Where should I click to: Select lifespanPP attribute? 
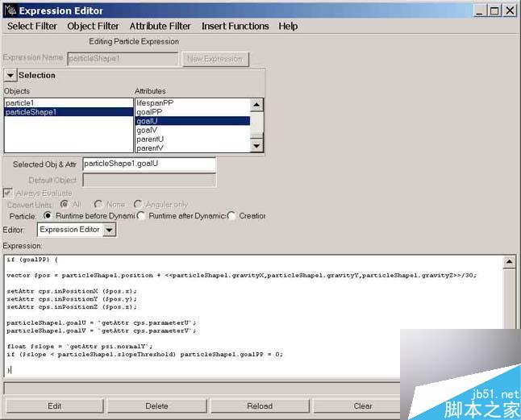pyautogui.click(x=193, y=103)
